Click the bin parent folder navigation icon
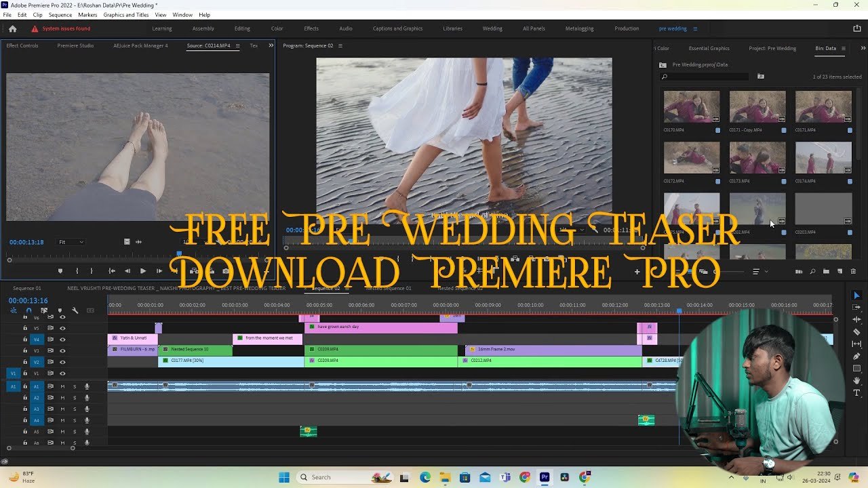Viewport: 868px width, 488px height. (663, 65)
